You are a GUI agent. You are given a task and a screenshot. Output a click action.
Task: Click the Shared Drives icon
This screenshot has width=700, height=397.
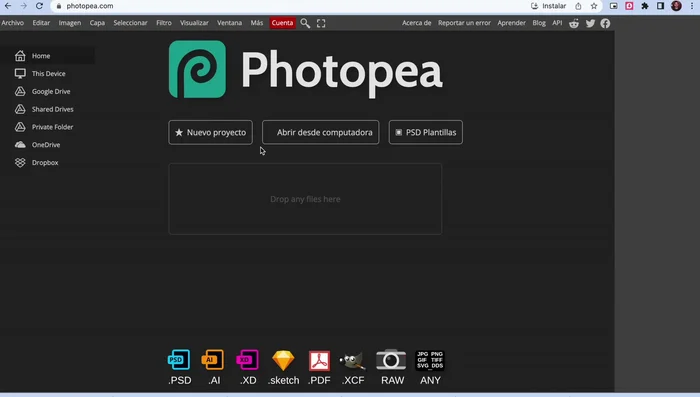(20, 109)
